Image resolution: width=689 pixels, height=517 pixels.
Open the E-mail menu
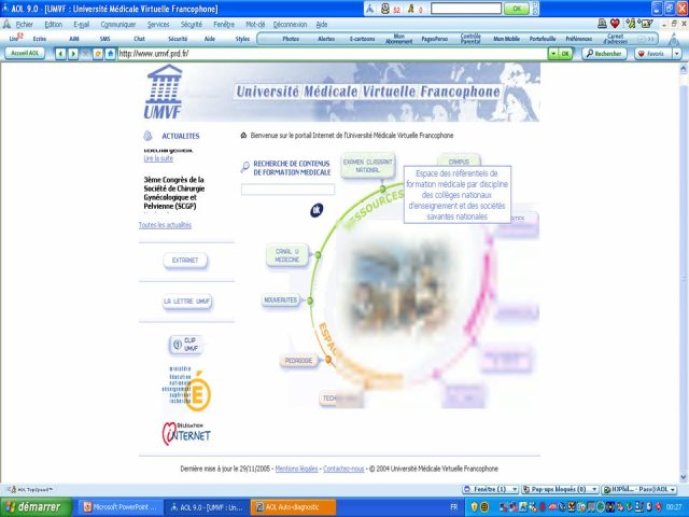81,24
